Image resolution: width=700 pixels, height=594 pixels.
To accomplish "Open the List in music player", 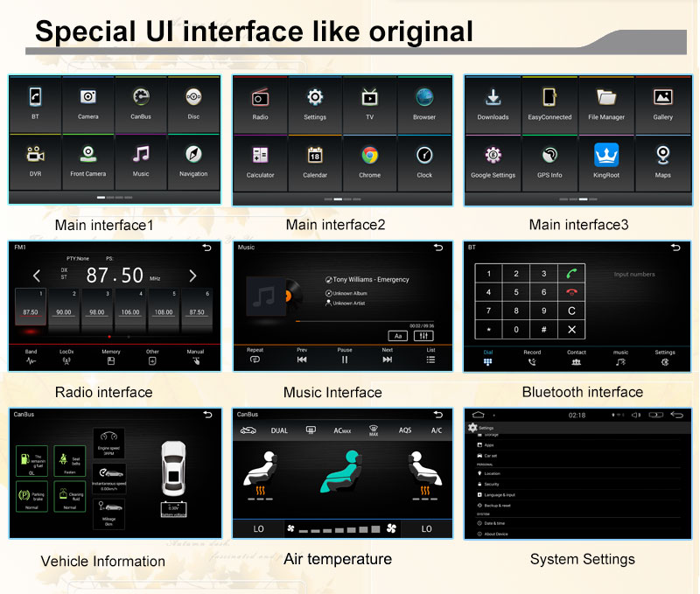I will tap(430, 355).
